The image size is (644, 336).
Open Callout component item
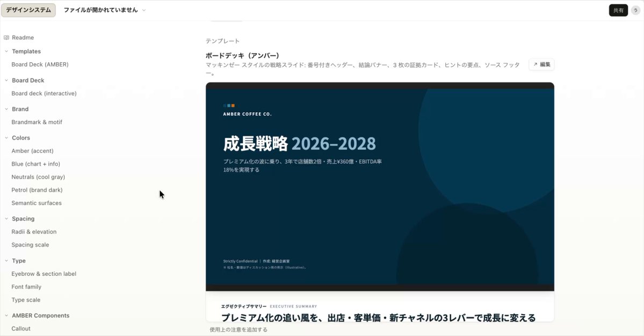point(21,328)
